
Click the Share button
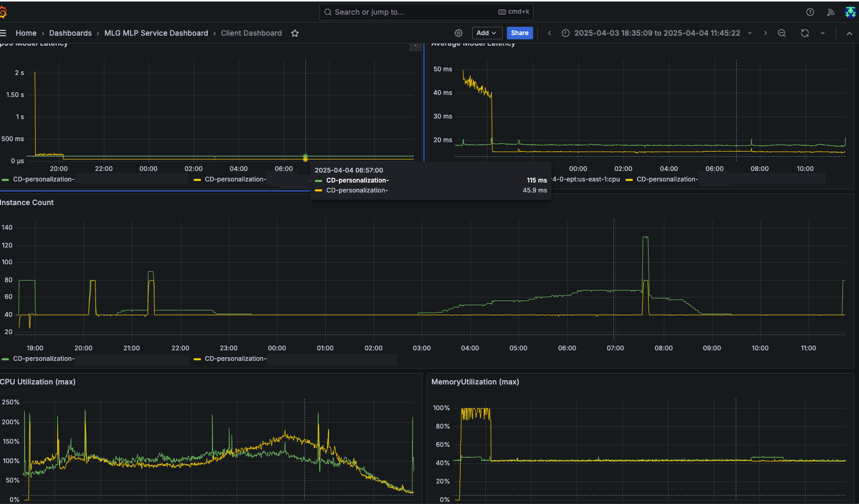click(x=519, y=33)
